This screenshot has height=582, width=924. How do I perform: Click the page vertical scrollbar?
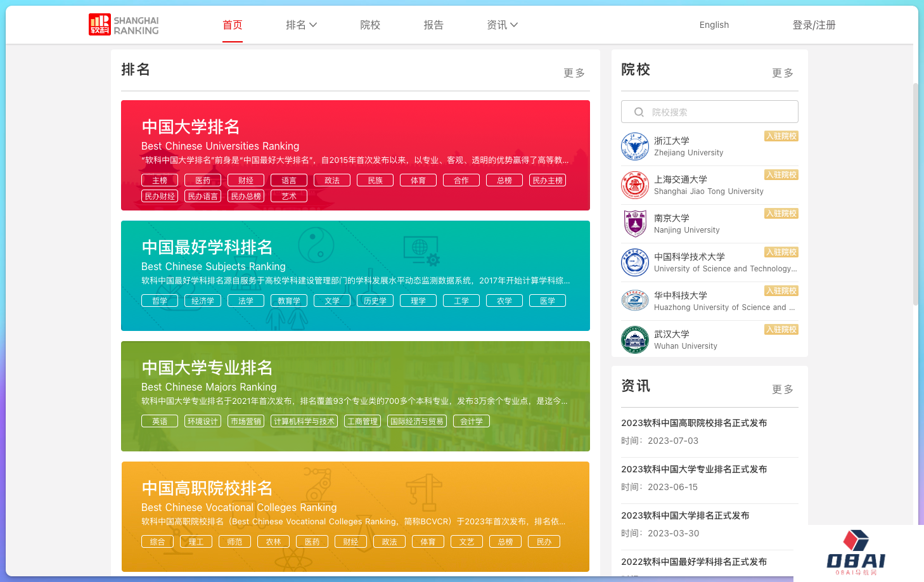pos(915,193)
